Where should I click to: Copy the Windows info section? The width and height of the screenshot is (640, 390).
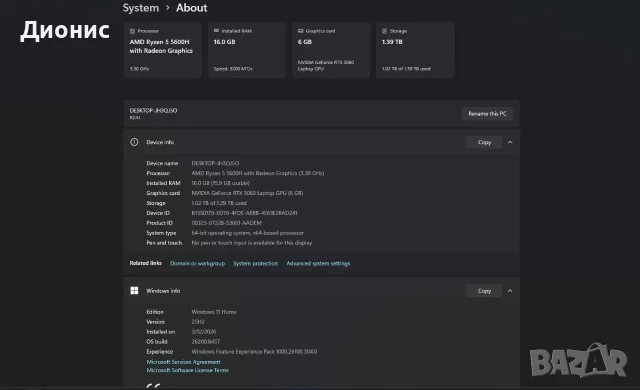click(x=484, y=291)
